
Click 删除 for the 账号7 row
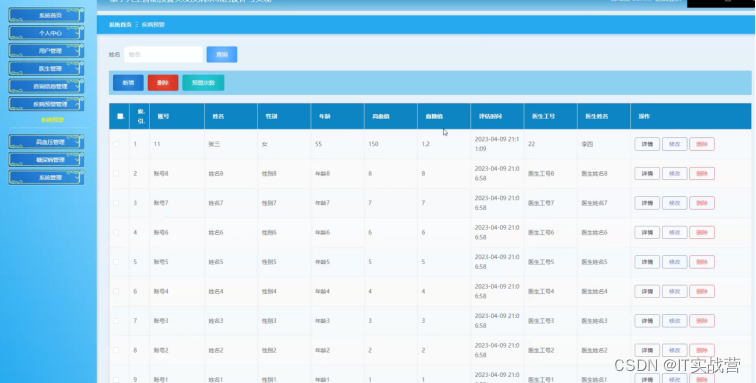702,203
